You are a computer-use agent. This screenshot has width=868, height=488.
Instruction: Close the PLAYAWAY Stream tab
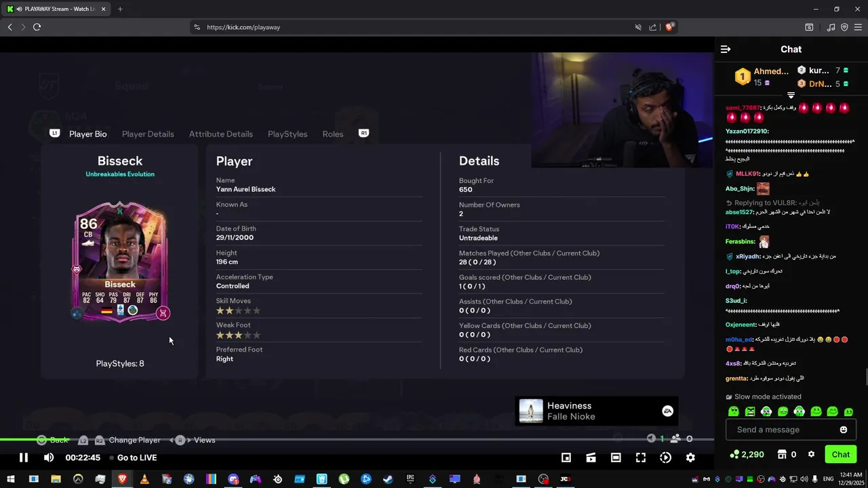(x=104, y=9)
